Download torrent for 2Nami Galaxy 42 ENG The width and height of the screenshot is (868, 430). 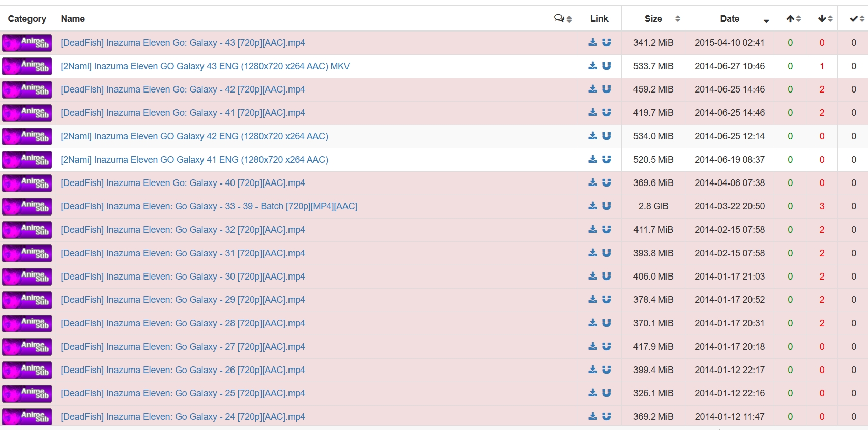click(592, 136)
